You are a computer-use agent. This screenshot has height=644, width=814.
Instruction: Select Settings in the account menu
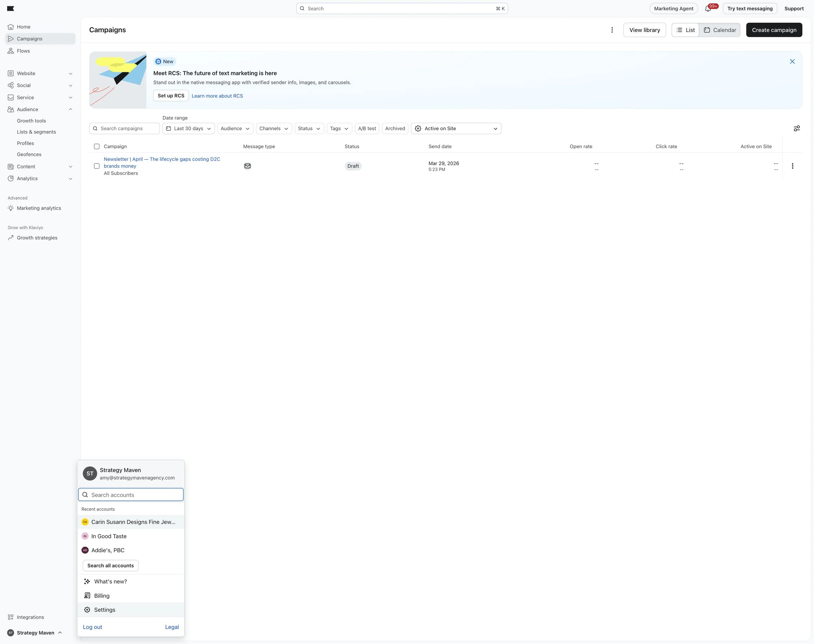pos(105,610)
